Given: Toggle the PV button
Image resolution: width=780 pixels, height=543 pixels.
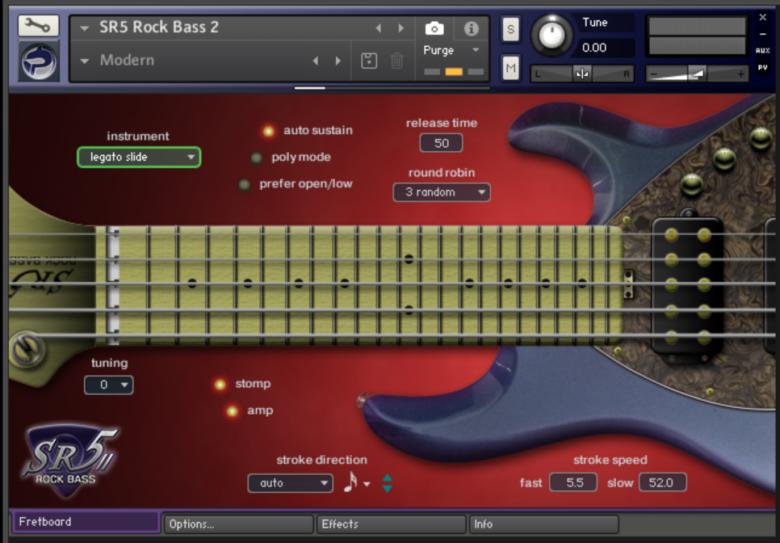Looking at the screenshot, I should point(763,67).
